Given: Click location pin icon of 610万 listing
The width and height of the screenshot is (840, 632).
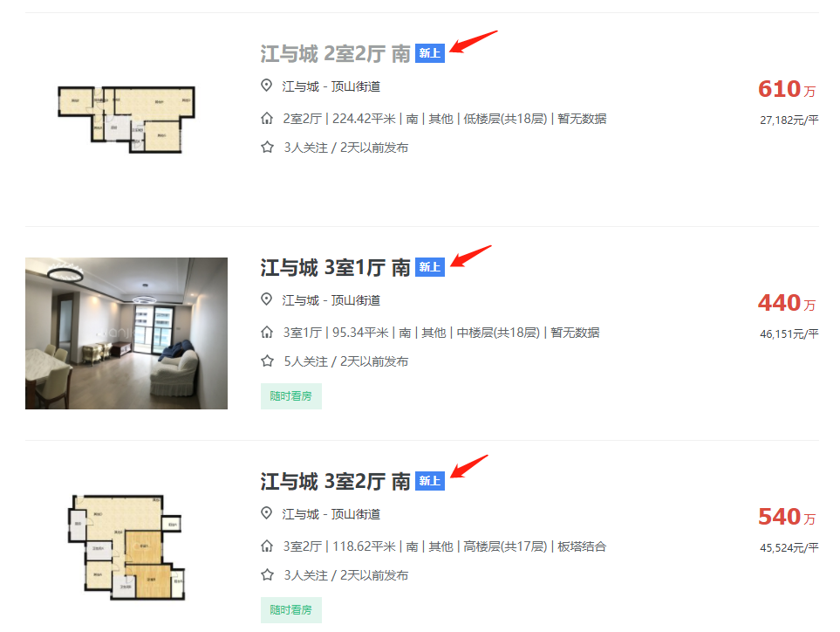Looking at the screenshot, I should point(266,86).
